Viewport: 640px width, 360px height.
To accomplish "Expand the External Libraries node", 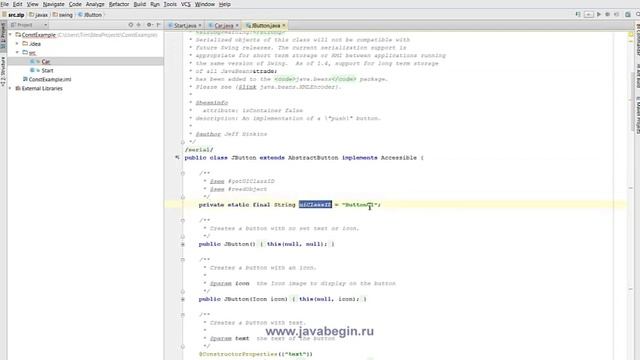I will pos(11,88).
